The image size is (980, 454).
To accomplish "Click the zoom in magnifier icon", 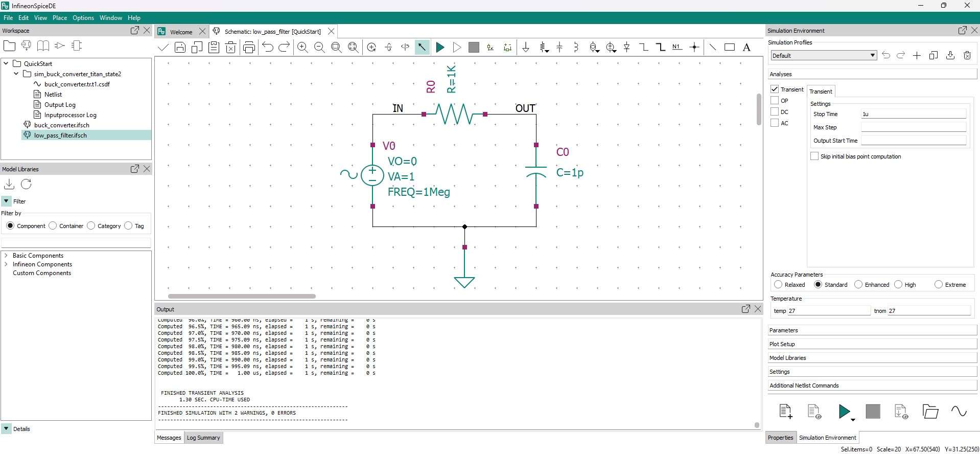I will pyautogui.click(x=302, y=48).
